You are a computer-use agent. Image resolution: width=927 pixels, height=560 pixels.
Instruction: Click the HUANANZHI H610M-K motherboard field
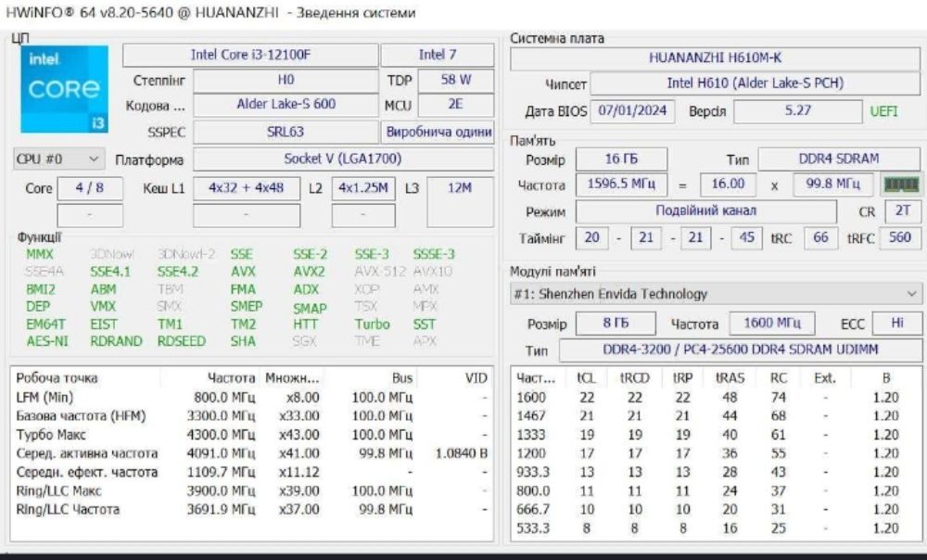point(716,58)
